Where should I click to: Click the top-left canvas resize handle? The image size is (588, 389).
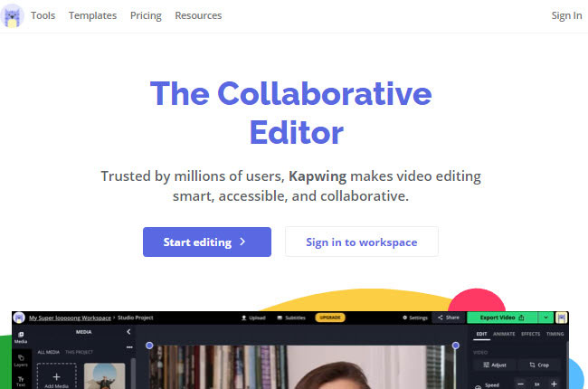(x=149, y=346)
